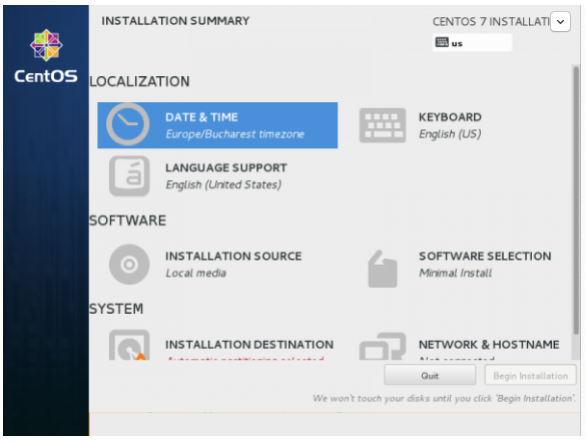Open the INSTALLATION SOURCE label

[x=234, y=256]
